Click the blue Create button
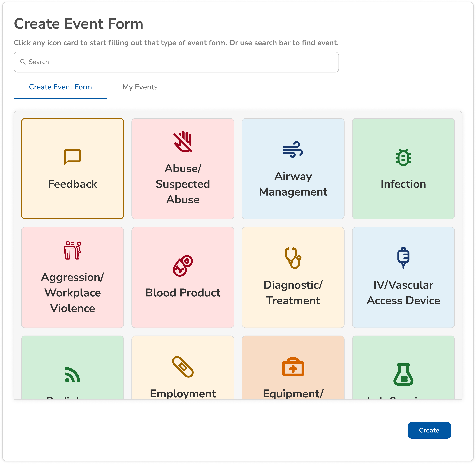476x464 pixels. point(429,430)
